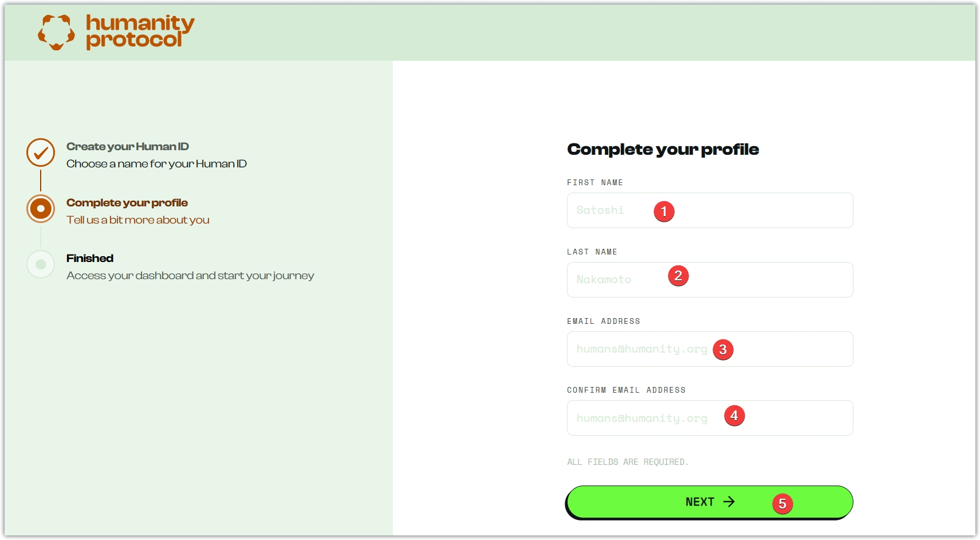
Task: Click the red number 2 marker
Action: click(x=678, y=276)
